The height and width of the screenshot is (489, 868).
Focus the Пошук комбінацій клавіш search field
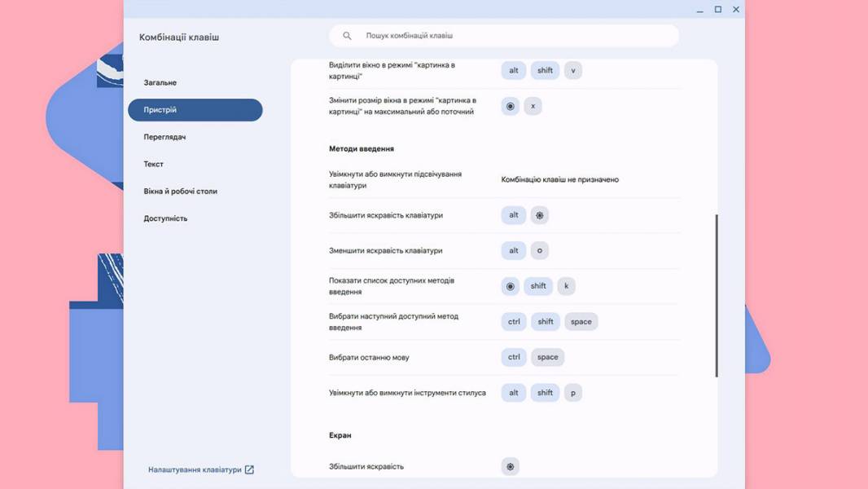[504, 35]
